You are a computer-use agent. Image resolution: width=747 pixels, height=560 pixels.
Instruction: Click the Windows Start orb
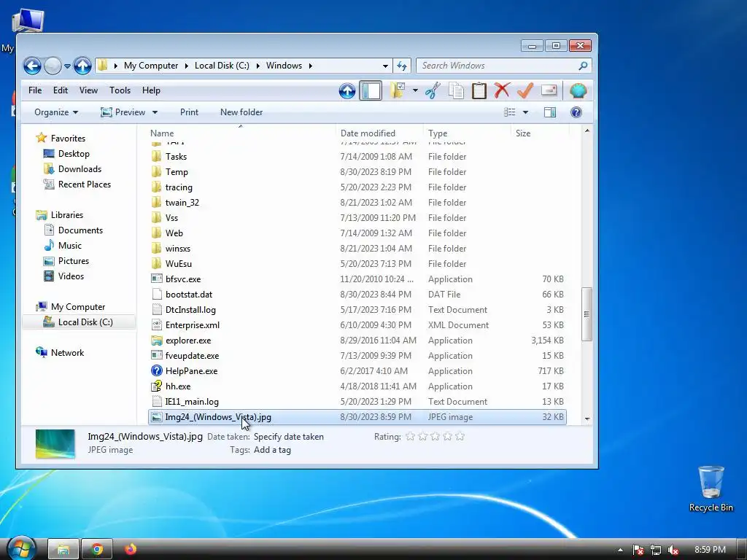click(21, 549)
